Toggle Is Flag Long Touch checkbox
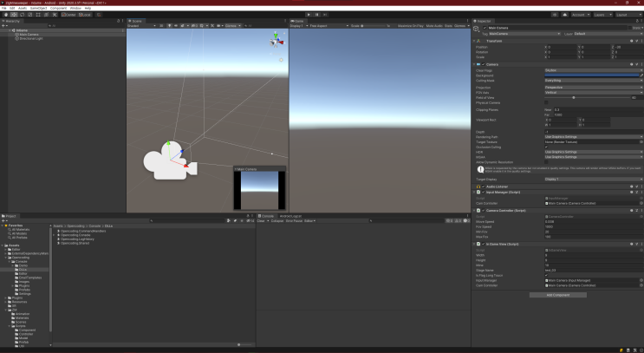The image size is (644, 353). tap(546, 275)
